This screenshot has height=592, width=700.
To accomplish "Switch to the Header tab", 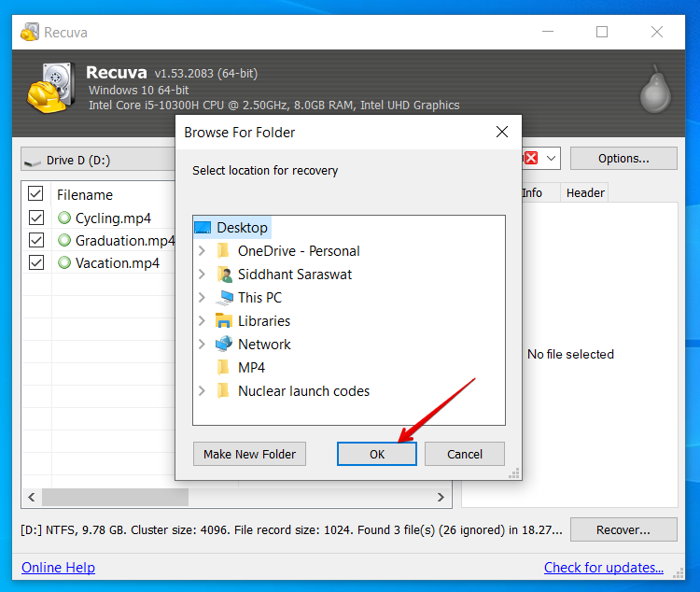I will point(585,193).
